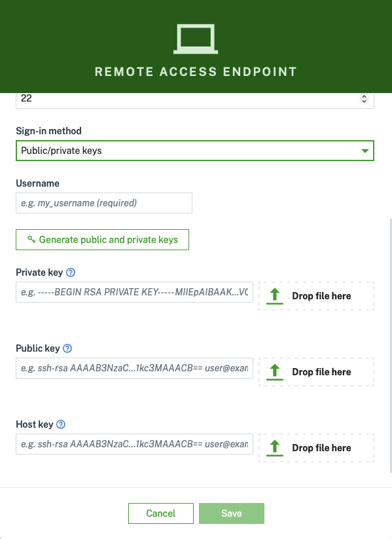
Task: Click Generate public and private keys
Action: pyautogui.click(x=102, y=240)
